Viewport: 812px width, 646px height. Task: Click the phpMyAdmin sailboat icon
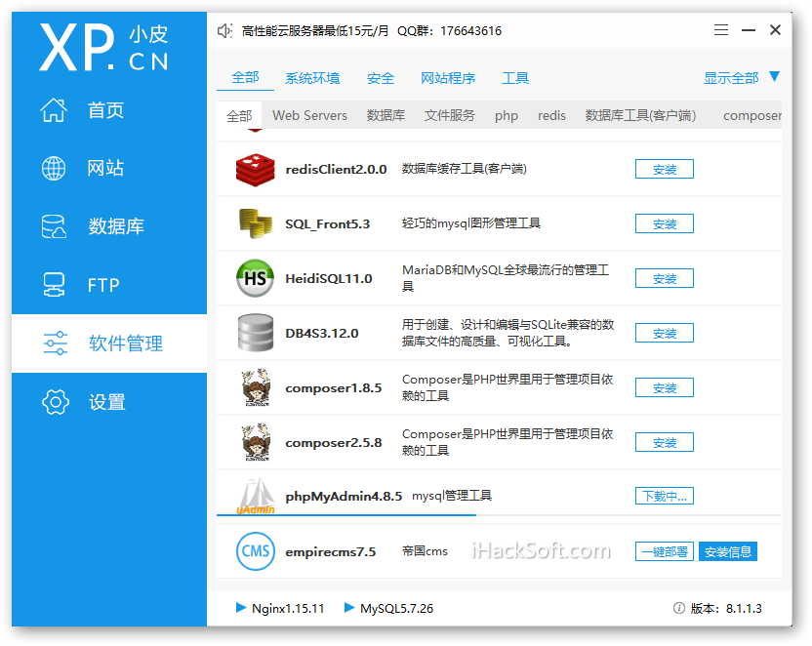pyautogui.click(x=256, y=496)
